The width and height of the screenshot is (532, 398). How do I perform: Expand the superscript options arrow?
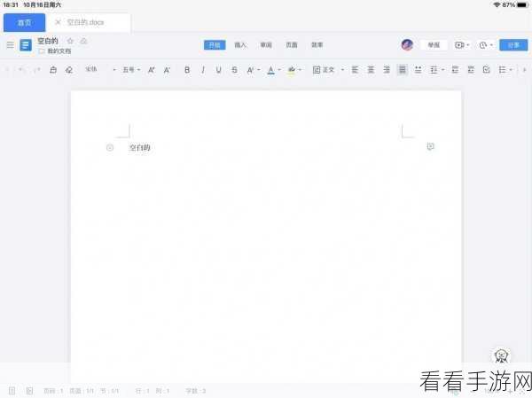259,70
